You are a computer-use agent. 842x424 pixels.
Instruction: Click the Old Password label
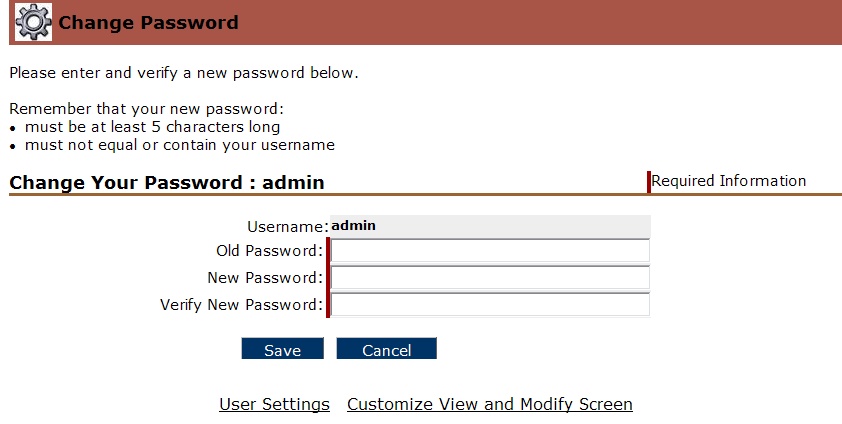tap(269, 251)
